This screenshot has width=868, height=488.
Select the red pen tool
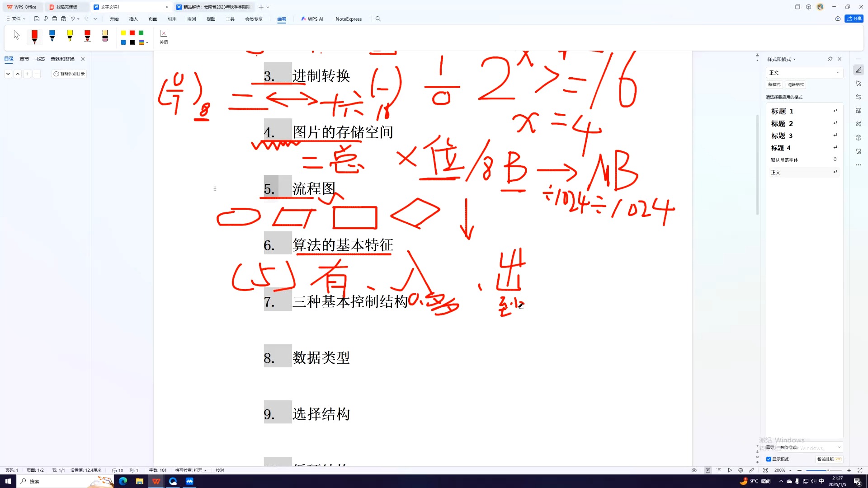pyautogui.click(x=34, y=36)
